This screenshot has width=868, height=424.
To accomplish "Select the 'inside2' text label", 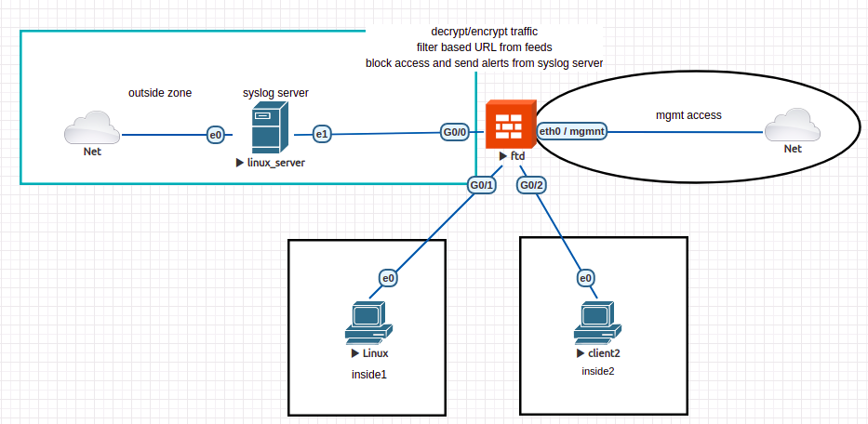I will [x=598, y=371].
